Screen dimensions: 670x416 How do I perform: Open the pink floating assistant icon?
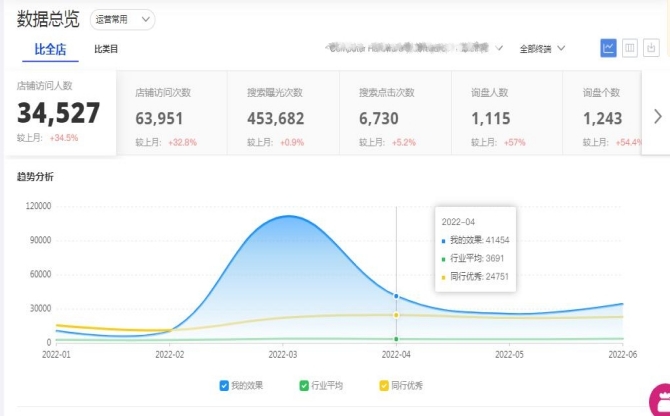point(660,401)
